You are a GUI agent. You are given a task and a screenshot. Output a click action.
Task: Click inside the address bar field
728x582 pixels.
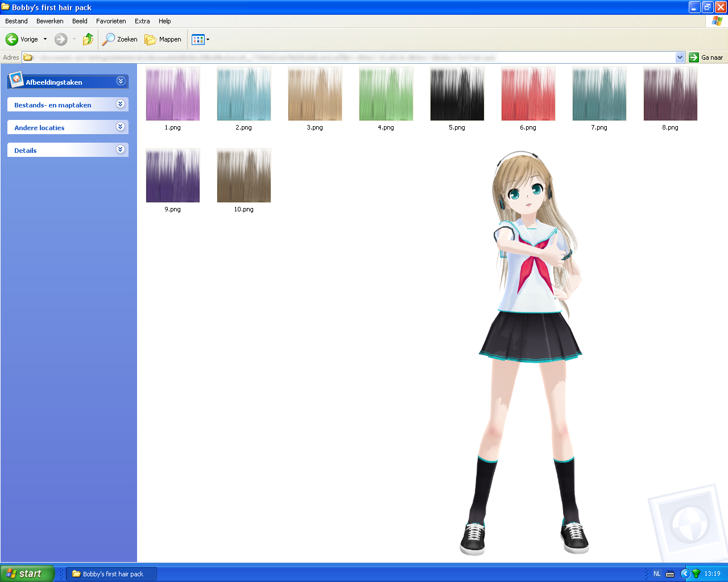[x=341, y=57]
